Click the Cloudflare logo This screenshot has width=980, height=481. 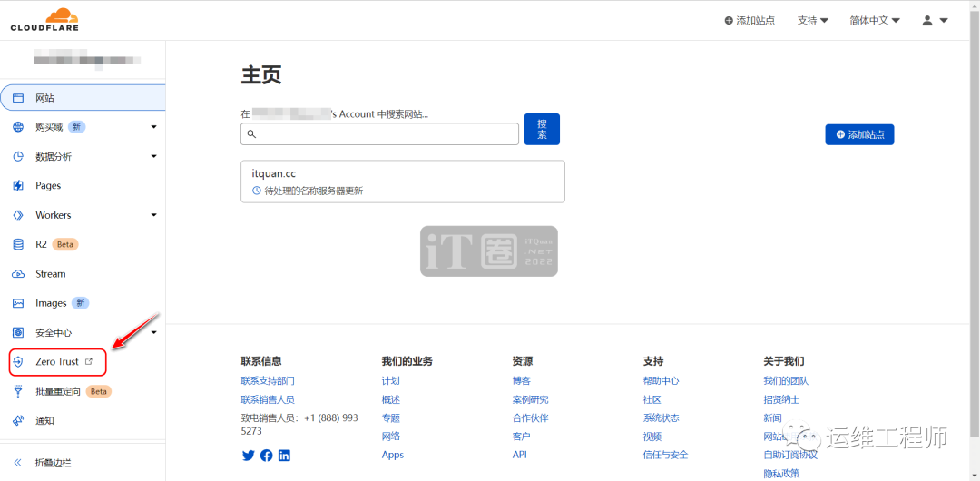44,20
